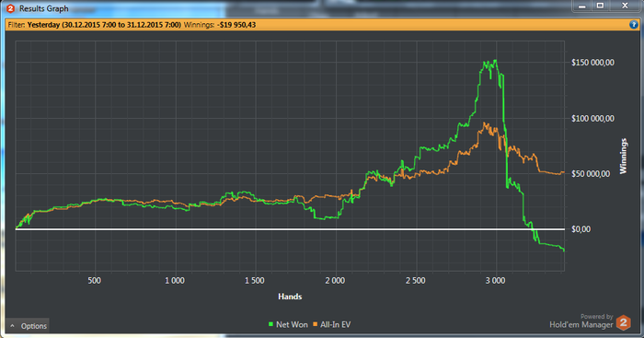Click the Winnings -$19 950,43 value

coord(236,25)
